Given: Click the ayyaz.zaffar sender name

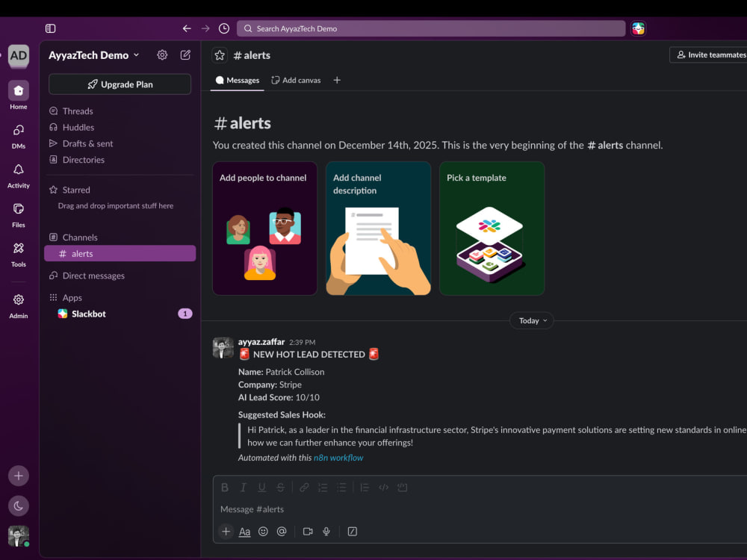Looking at the screenshot, I should pos(261,342).
